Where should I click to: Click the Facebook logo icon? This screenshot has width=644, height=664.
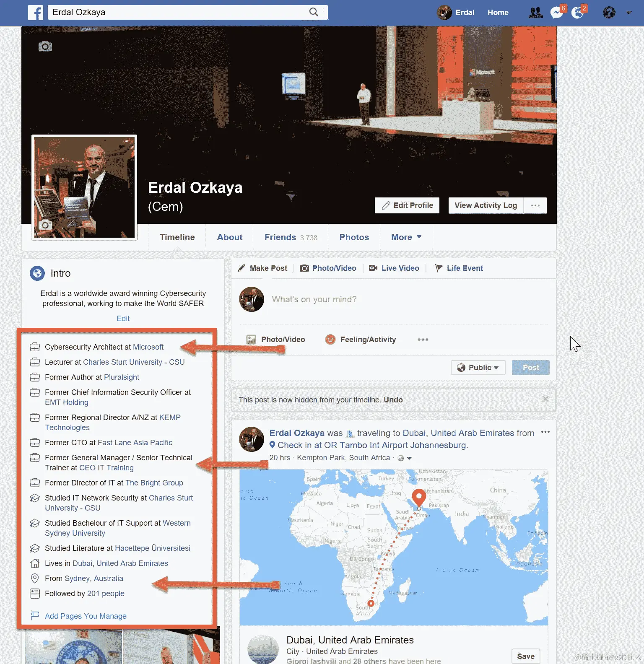[36, 13]
